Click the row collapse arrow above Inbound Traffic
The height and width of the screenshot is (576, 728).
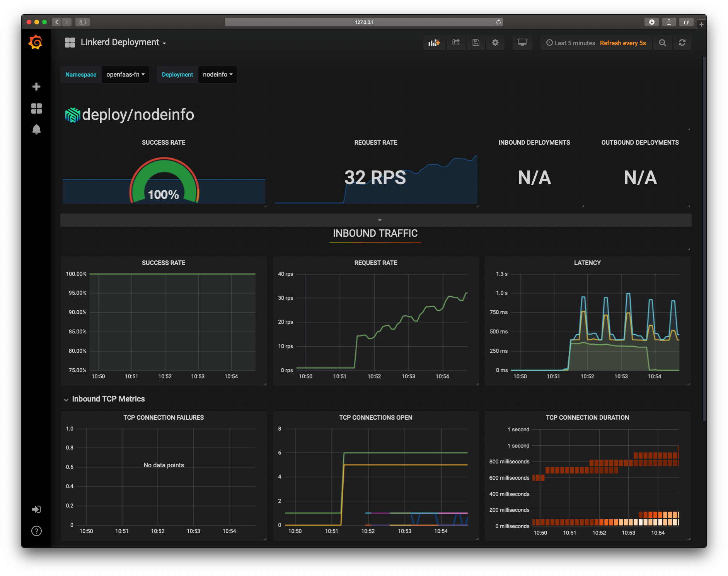(x=380, y=220)
